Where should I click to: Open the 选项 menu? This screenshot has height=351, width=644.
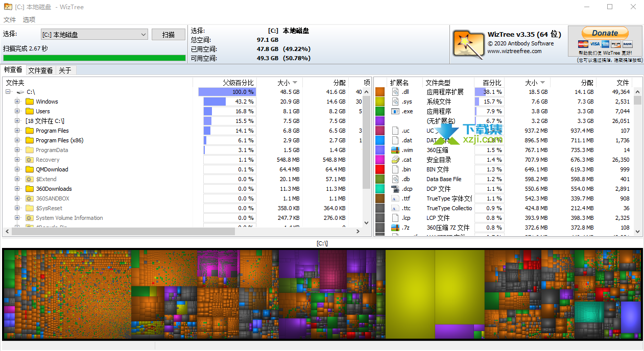[x=29, y=19]
